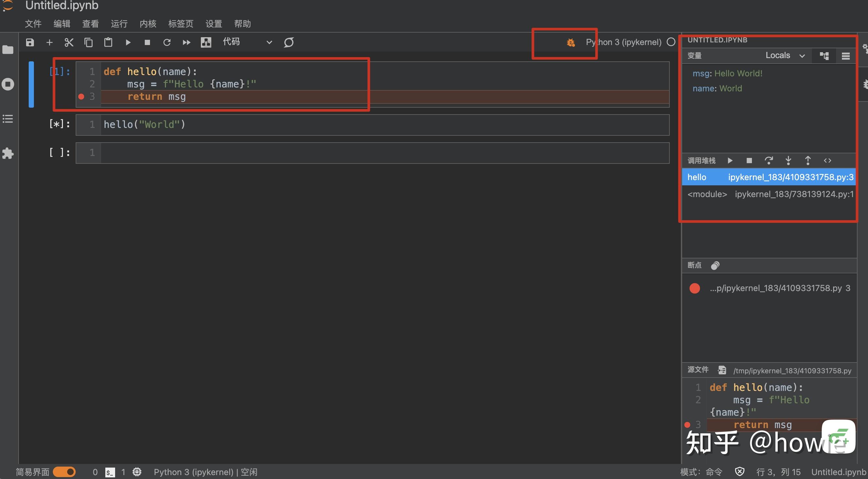This screenshot has height=479, width=868.
Task: Open the settings menu
Action: pyautogui.click(x=214, y=24)
